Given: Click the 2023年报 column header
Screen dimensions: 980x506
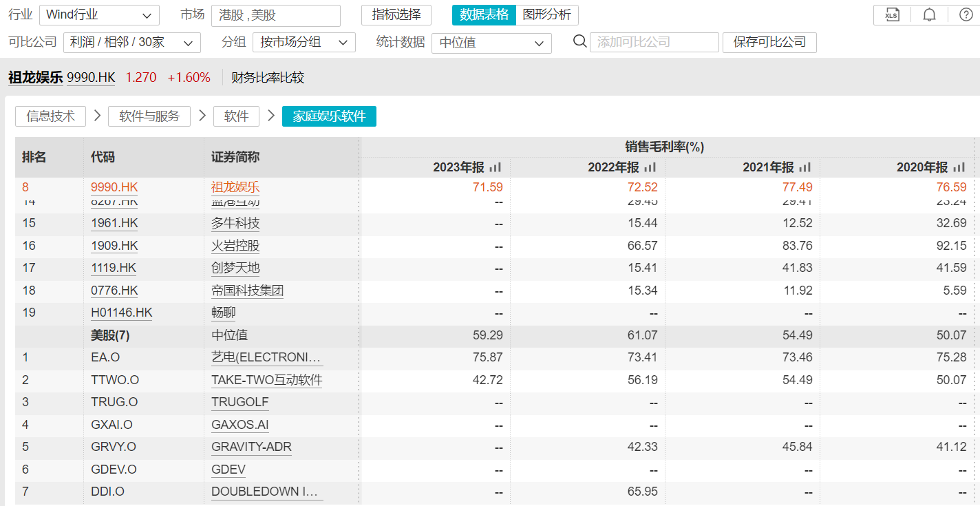Looking at the screenshot, I should [458, 167].
